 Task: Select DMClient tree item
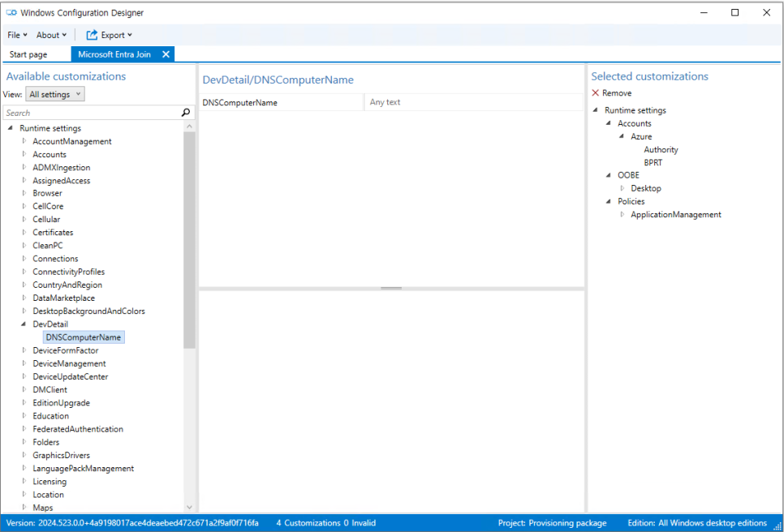point(50,389)
